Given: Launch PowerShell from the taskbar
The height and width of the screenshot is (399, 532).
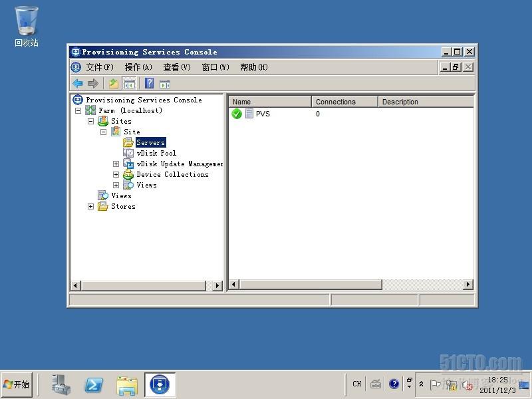Looking at the screenshot, I should 94,385.
